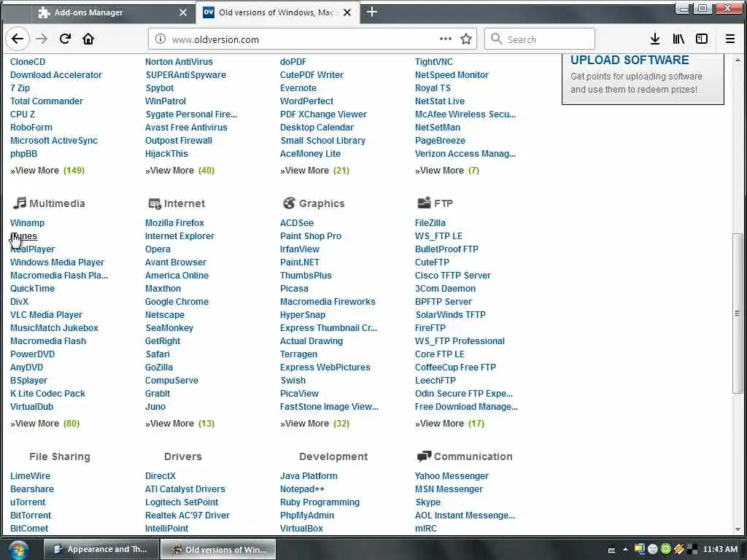Open Appearance and Themes taskbar item
This screenshot has height=560, width=747.
[x=101, y=550]
